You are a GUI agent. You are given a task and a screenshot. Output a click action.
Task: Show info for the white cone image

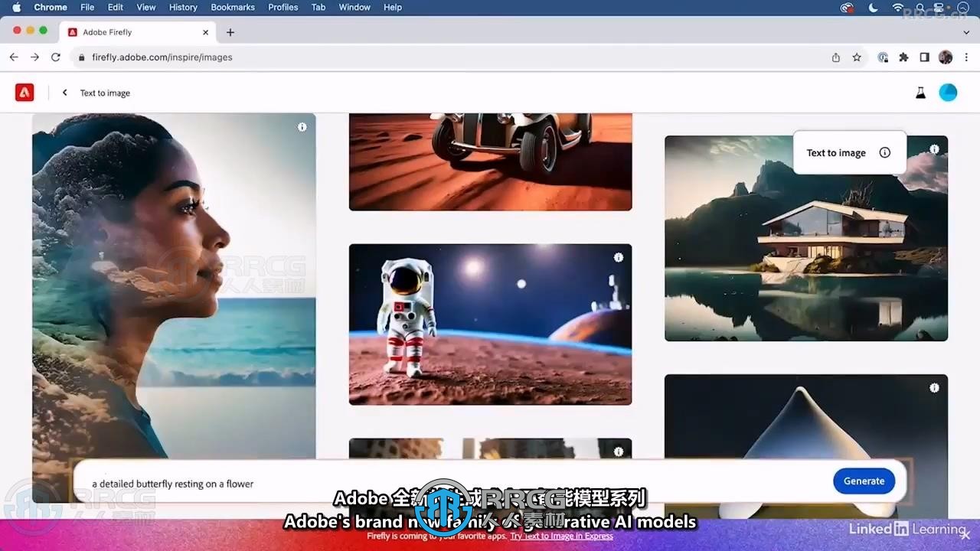pos(934,388)
